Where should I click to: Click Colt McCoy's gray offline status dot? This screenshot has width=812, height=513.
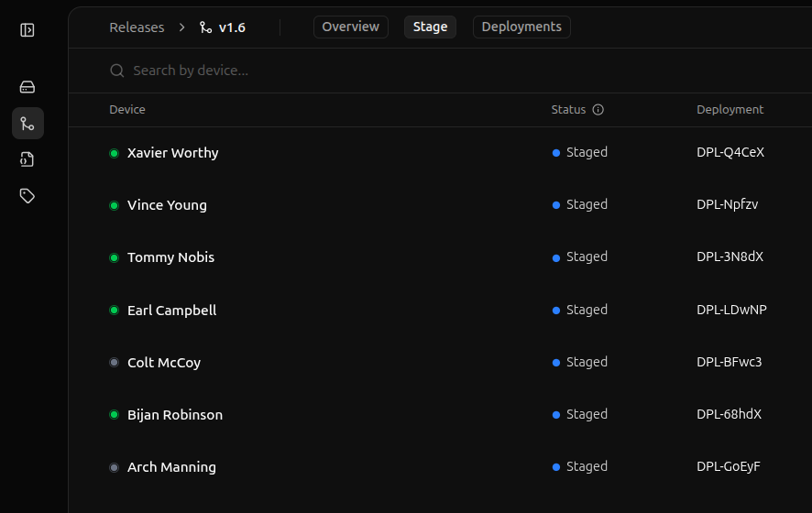click(x=115, y=363)
